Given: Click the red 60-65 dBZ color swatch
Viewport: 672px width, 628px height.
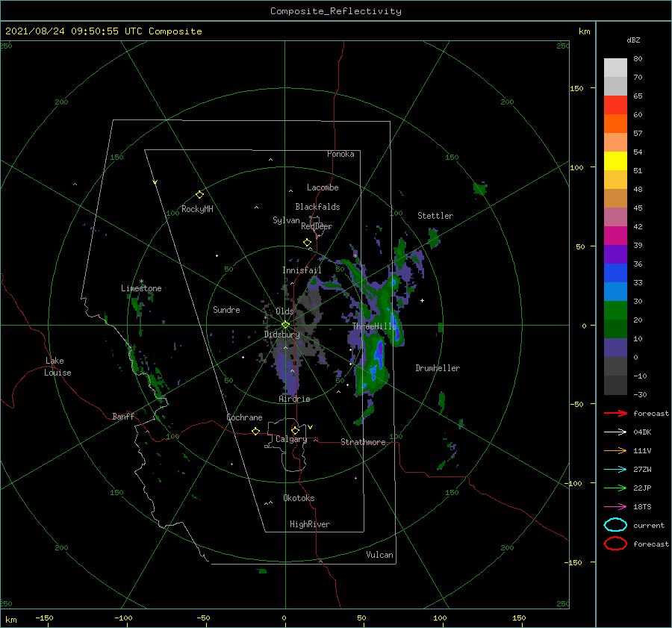Looking at the screenshot, I should click(615, 105).
